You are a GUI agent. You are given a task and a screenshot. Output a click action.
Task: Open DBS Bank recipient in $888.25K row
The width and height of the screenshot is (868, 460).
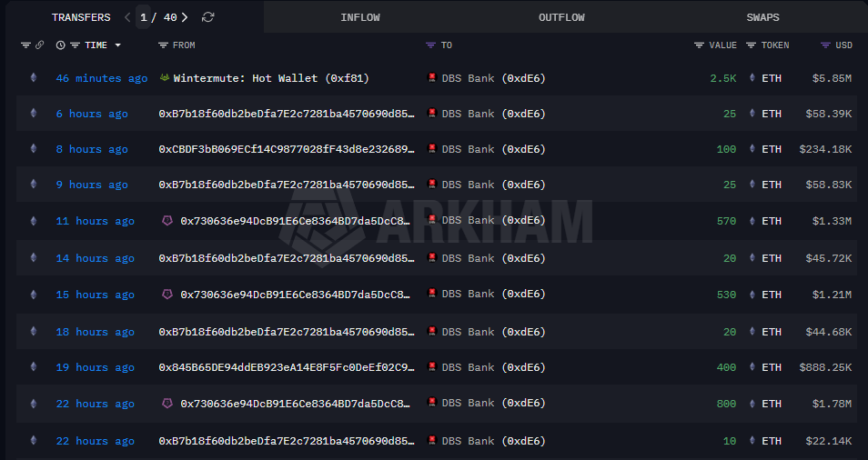pyautogui.click(x=493, y=367)
